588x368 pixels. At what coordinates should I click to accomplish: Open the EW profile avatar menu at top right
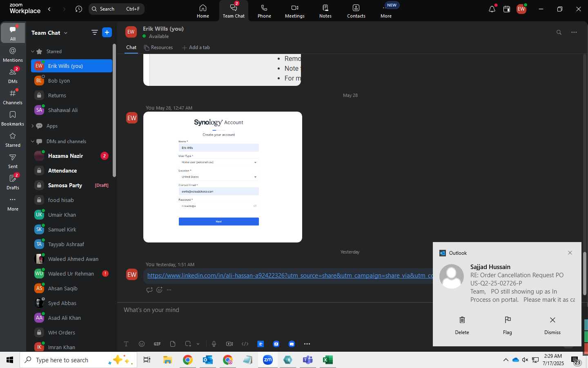521,9
